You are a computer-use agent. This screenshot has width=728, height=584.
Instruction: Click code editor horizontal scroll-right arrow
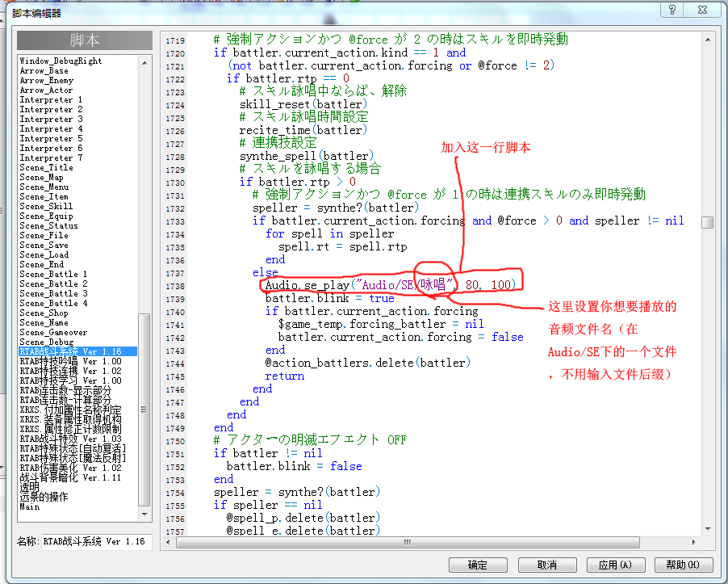693,542
